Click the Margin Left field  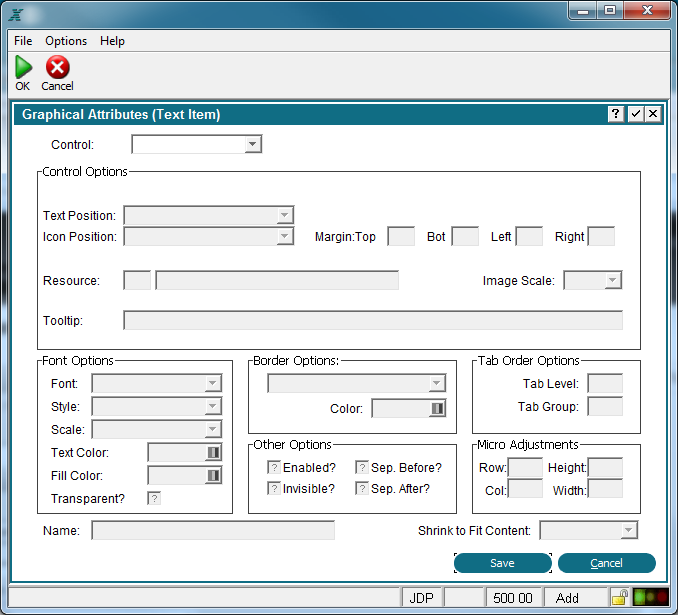tap(529, 236)
